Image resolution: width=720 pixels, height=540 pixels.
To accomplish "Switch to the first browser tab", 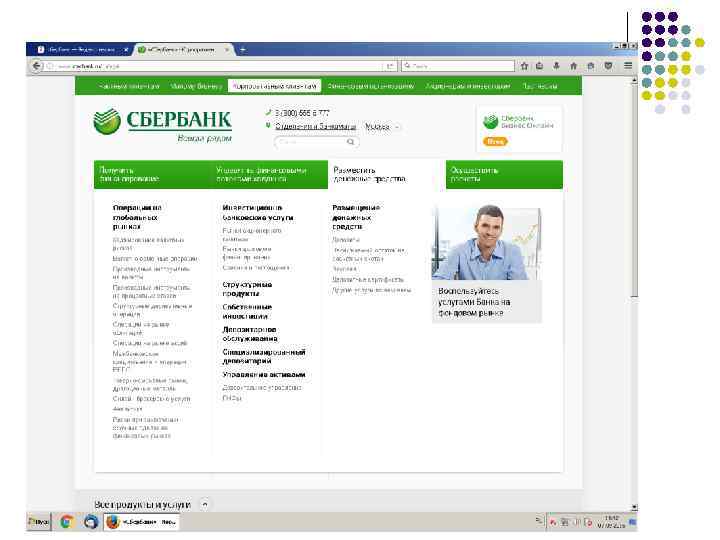I will pos(81,50).
